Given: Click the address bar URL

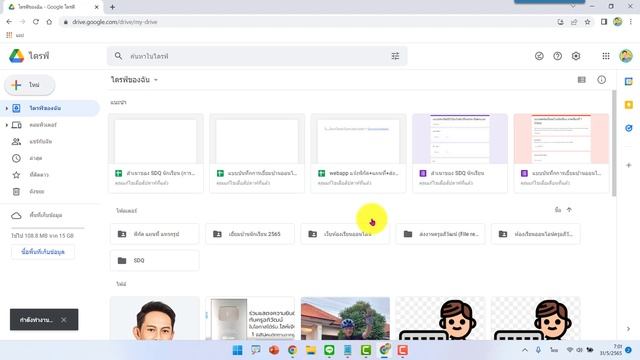Looking at the screenshot, I should pyautogui.click(x=115, y=22).
